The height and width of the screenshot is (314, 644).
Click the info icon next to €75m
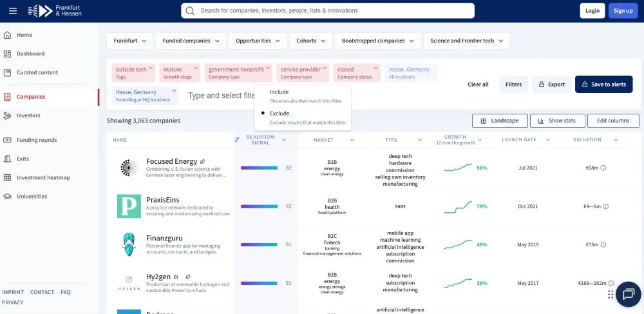(603, 244)
